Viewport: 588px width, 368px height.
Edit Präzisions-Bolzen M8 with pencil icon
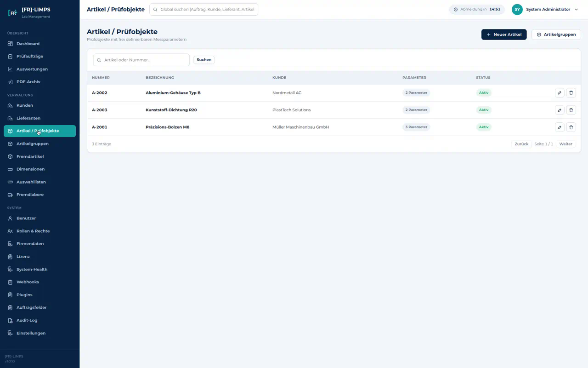click(x=560, y=127)
